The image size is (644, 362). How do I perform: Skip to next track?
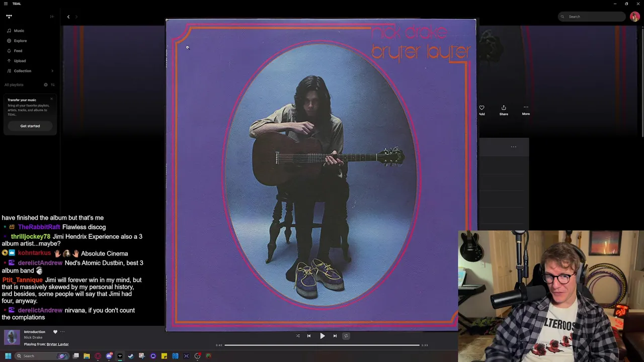(x=335, y=336)
